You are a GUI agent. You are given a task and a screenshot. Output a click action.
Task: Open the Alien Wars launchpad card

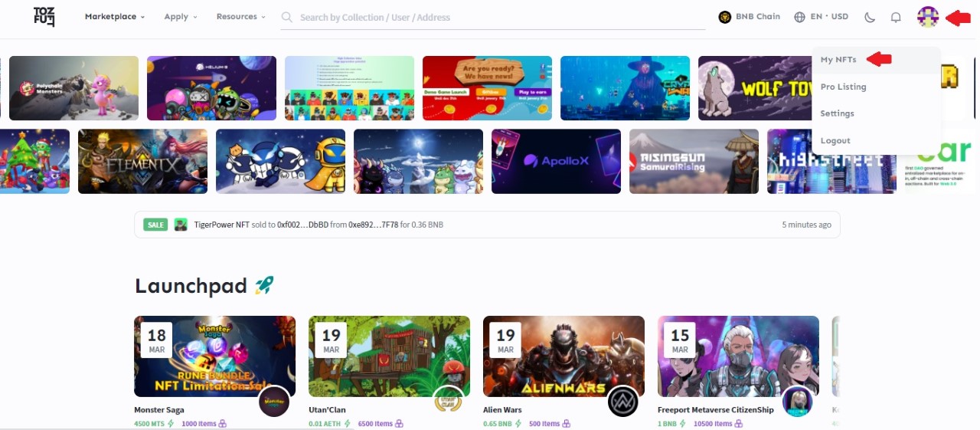click(x=563, y=356)
